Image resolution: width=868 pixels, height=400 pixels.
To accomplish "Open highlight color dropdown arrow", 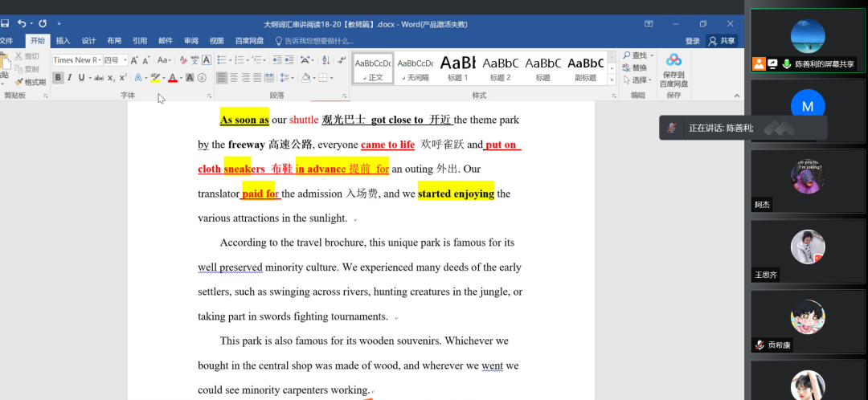I will (x=164, y=78).
